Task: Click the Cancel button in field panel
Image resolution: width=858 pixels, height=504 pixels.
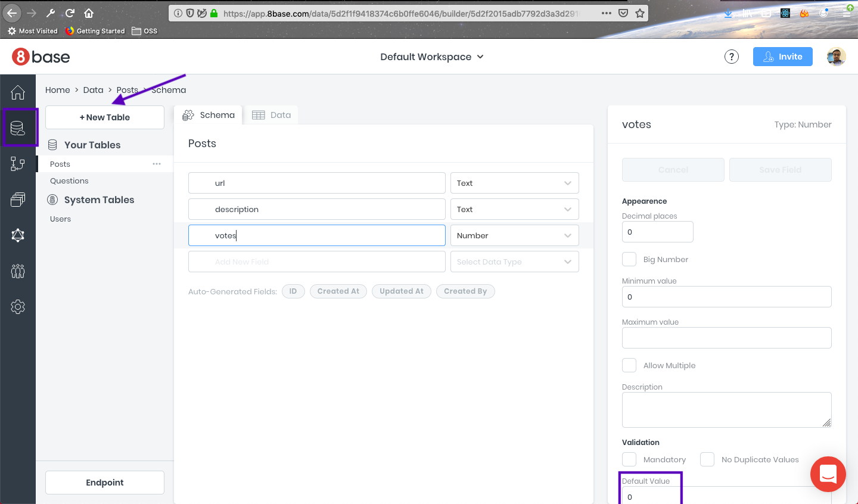Action: [x=673, y=170]
